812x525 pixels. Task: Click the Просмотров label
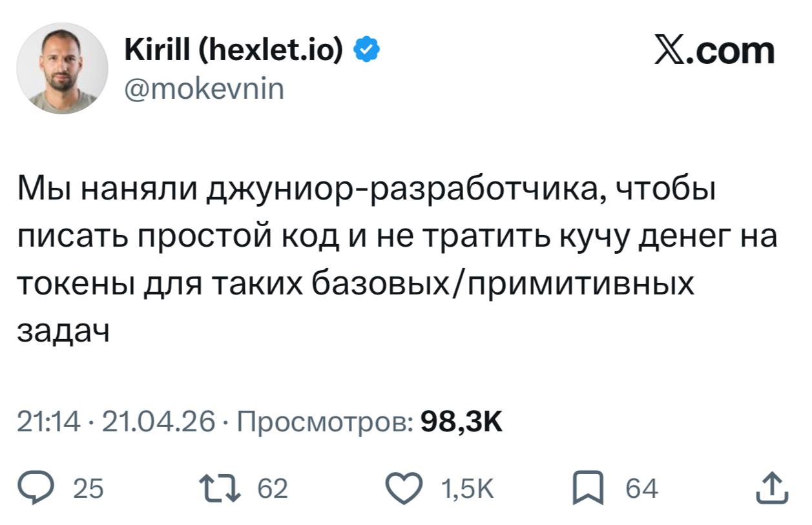tap(326, 422)
